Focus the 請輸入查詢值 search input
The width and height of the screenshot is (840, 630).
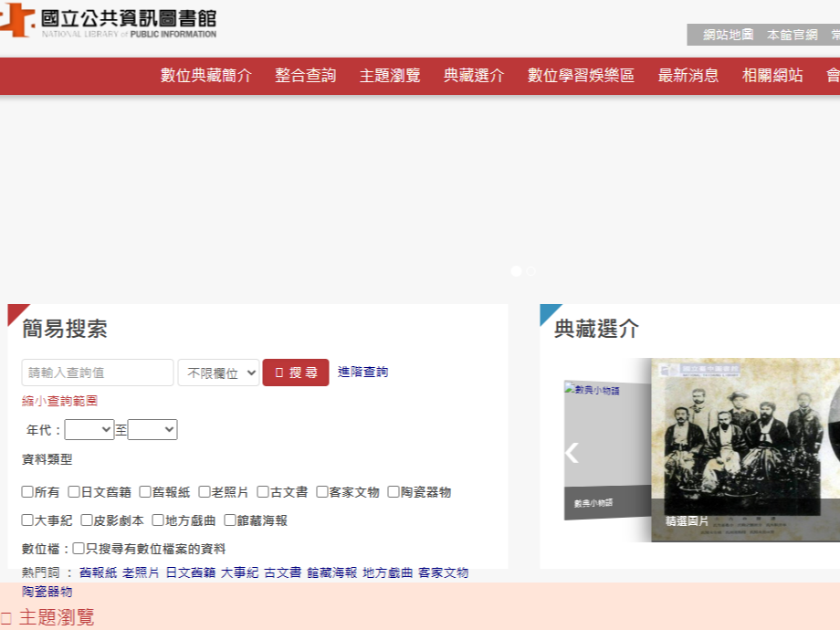(98, 373)
